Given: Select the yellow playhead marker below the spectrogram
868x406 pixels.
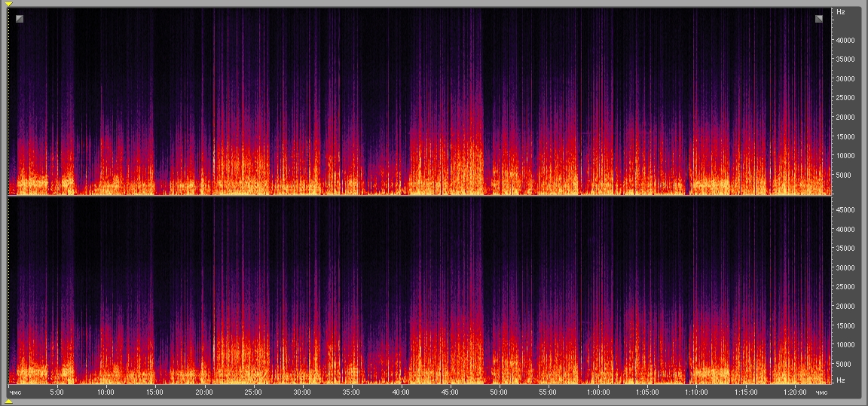Looking at the screenshot, I should click(8, 401).
